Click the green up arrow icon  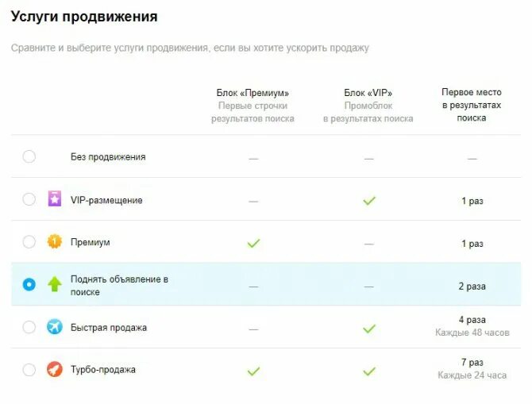[54, 284]
